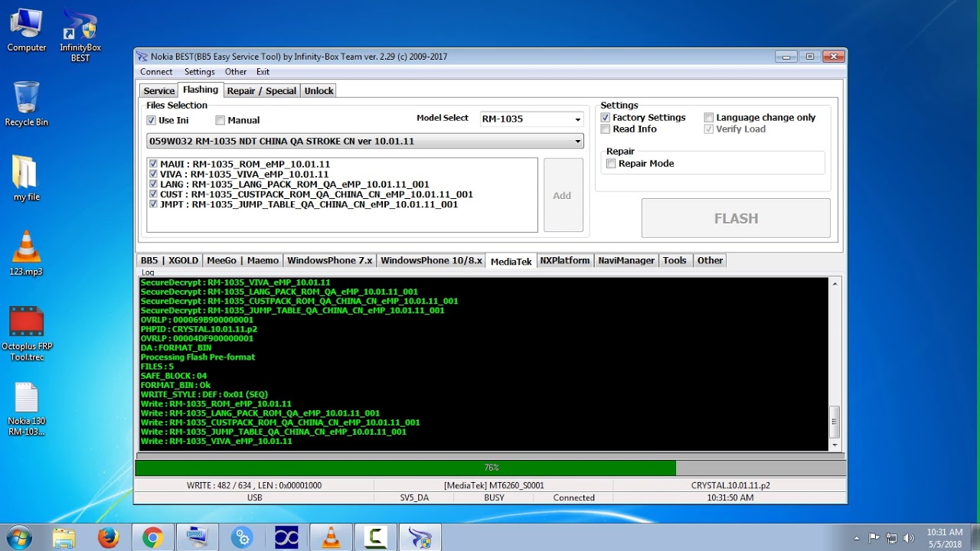Select the BB5 | XGOLD platform tab
The width and height of the screenshot is (980, 551).
click(169, 260)
